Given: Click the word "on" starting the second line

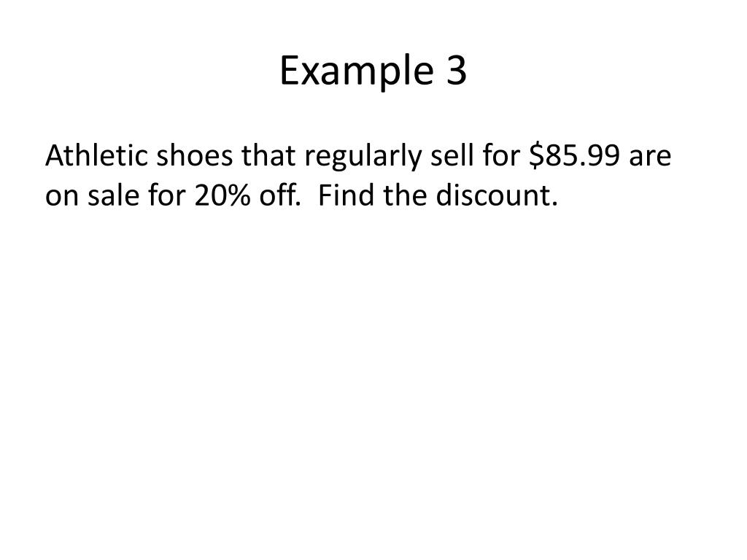Looking at the screenshot, I should tap(61, 198).
